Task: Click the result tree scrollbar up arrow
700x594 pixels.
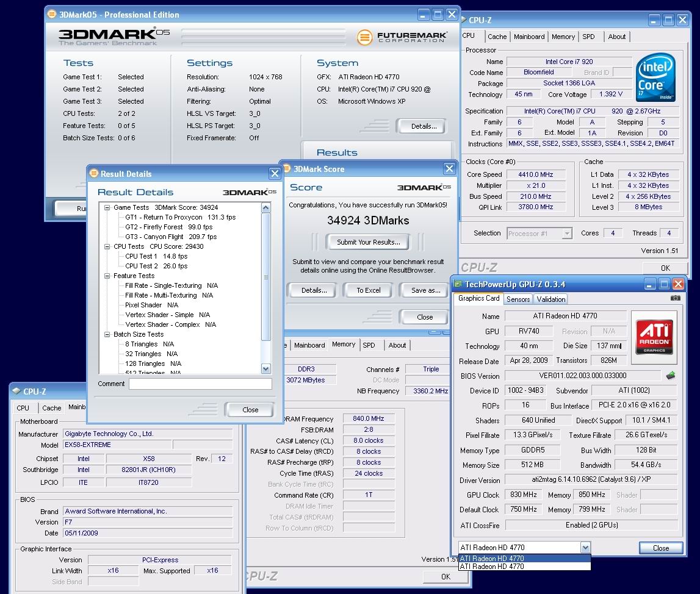Action: 266,207
